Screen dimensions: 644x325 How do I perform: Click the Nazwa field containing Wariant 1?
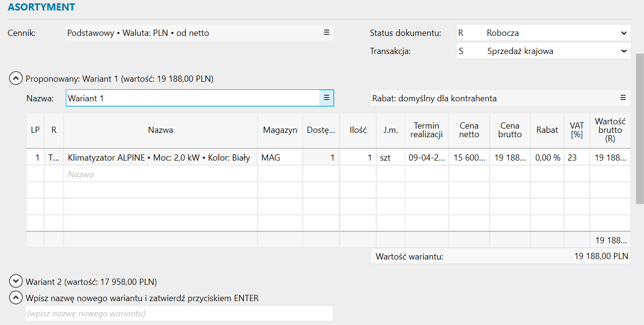tap(192, 98)
